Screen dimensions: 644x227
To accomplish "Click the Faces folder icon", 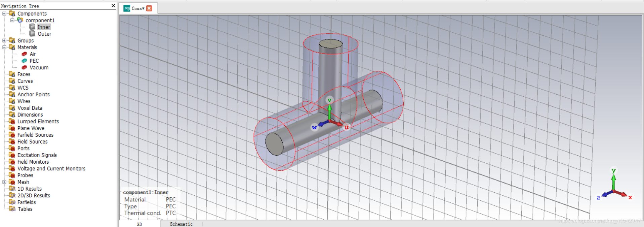I will point(12,74).
